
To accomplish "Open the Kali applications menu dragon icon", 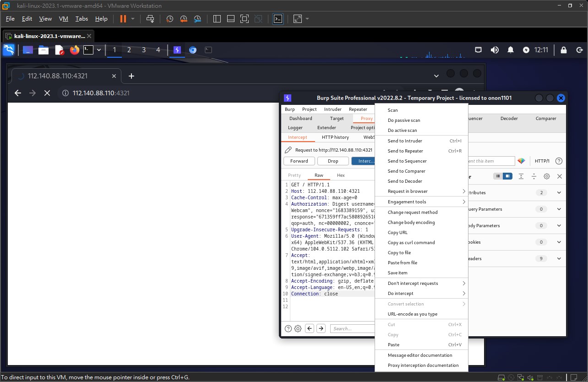I will click(x=9, y=50).
